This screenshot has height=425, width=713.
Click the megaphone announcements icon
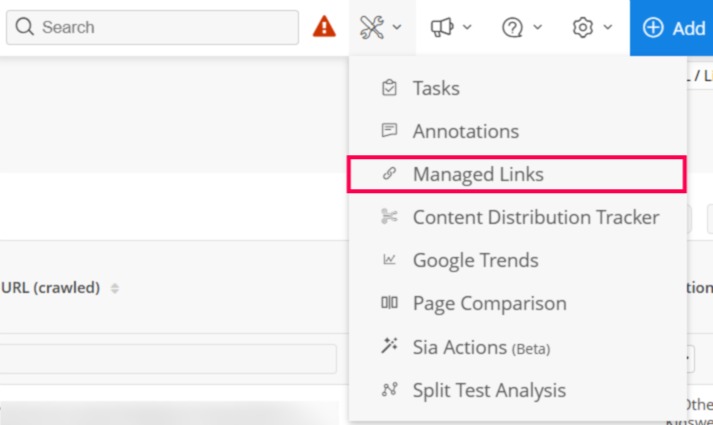442,28
